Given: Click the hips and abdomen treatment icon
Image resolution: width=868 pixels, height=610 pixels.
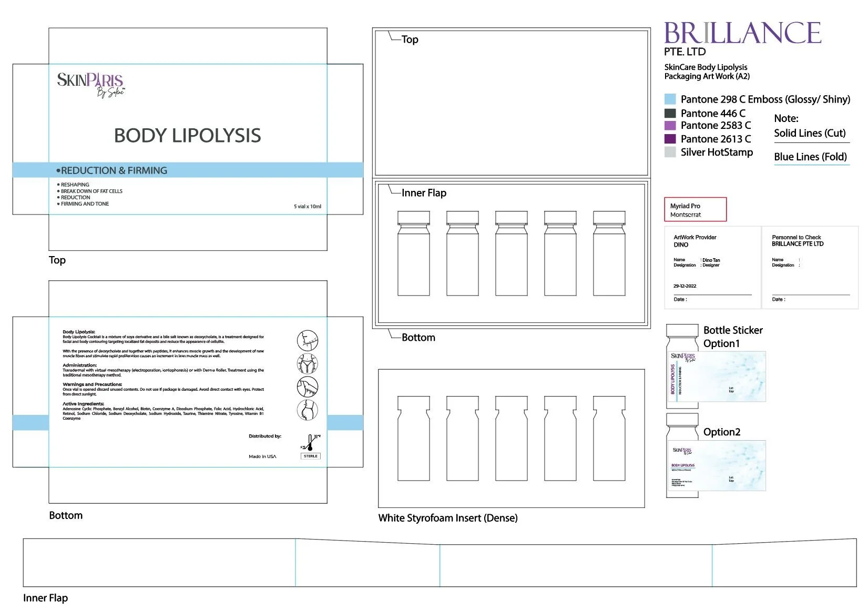Looking at the screenshot, I should tap(308, 363).
